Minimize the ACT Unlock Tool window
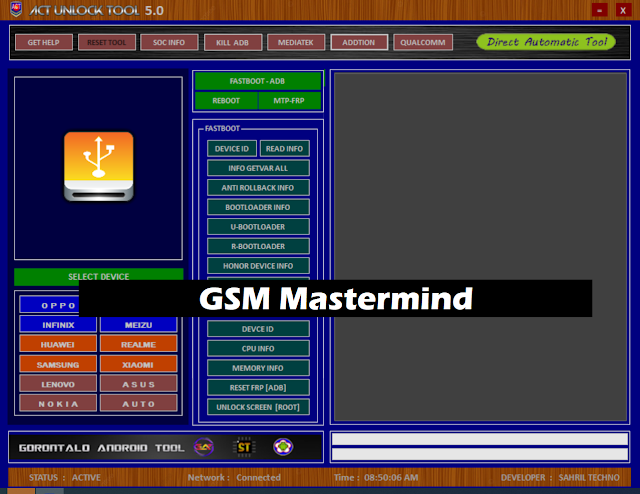This screenshot has width=640, height=494. click(x=600, y=10)
